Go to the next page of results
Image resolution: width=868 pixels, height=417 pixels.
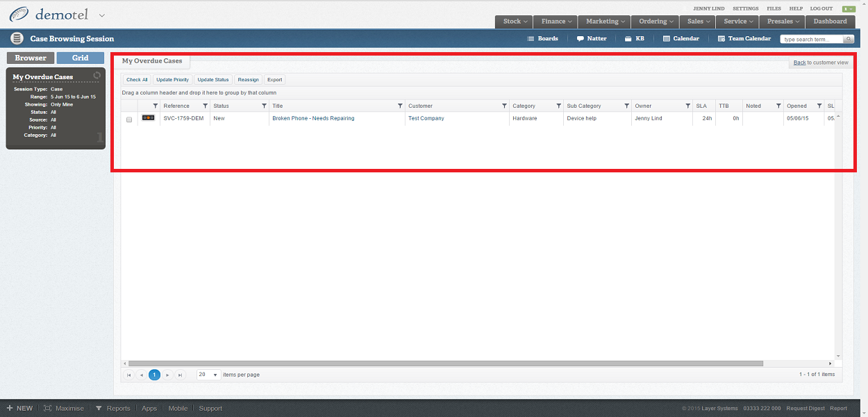167,375
